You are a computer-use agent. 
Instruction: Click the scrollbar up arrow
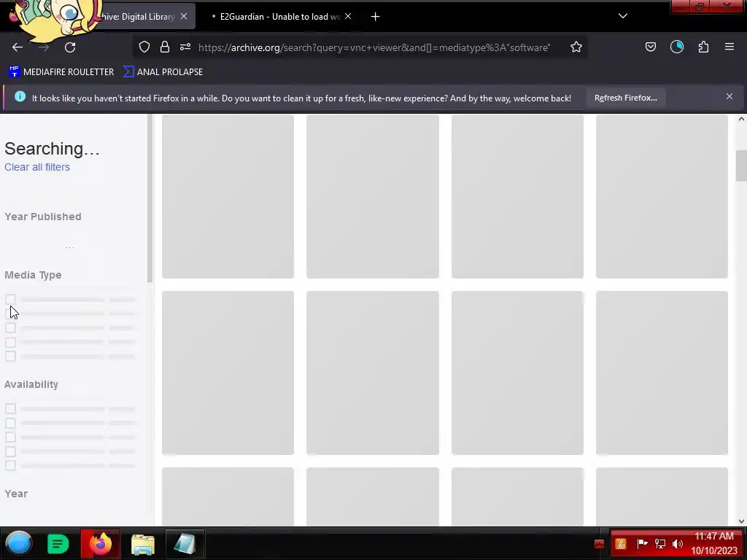[x=741, y=119]
